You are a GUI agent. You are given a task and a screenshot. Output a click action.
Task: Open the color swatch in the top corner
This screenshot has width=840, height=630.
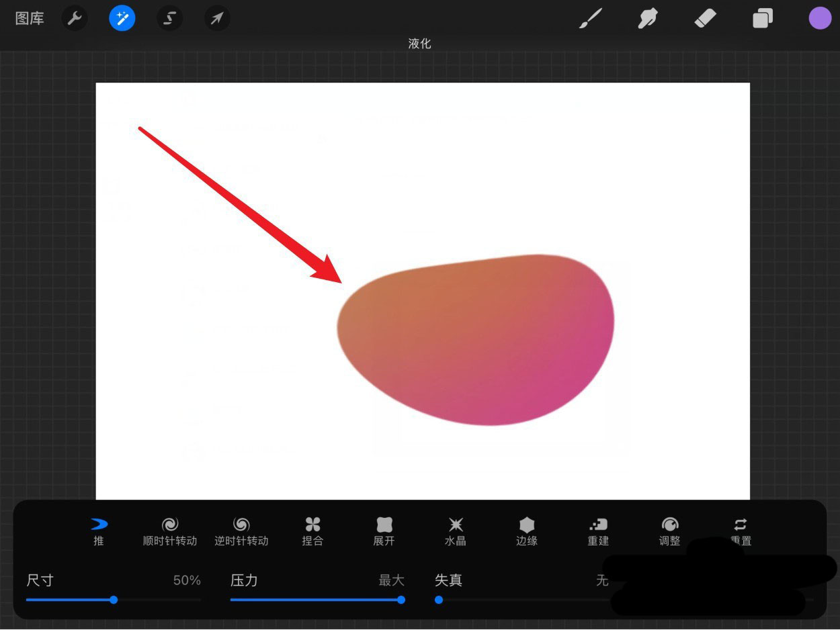[x=820, y=18]
